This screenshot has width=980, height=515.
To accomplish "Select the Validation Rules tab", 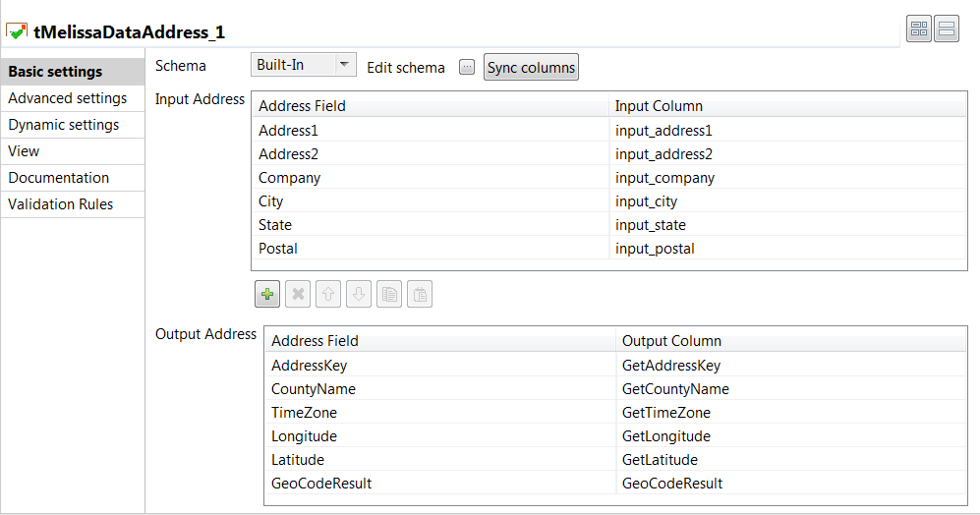I will pos(61,204).
